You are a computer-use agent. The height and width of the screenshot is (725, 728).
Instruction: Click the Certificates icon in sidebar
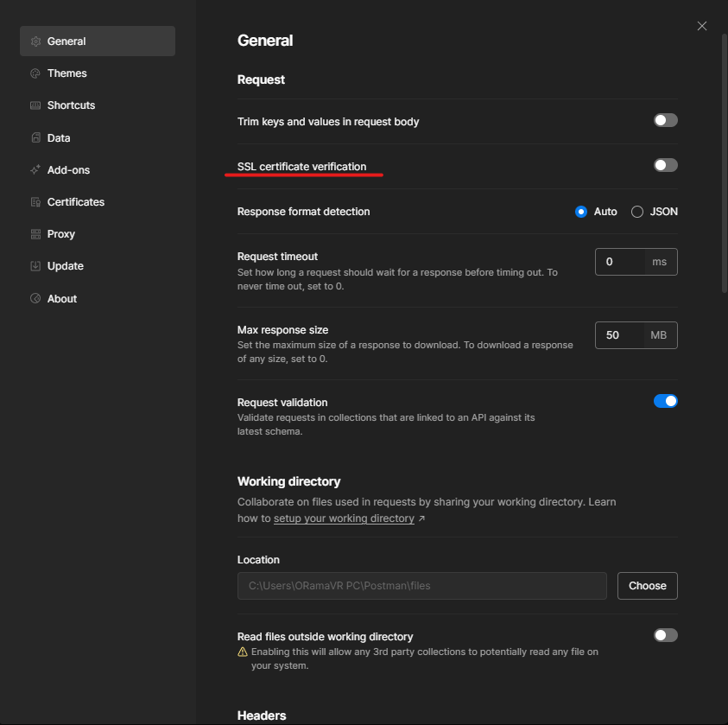point(35,202)
